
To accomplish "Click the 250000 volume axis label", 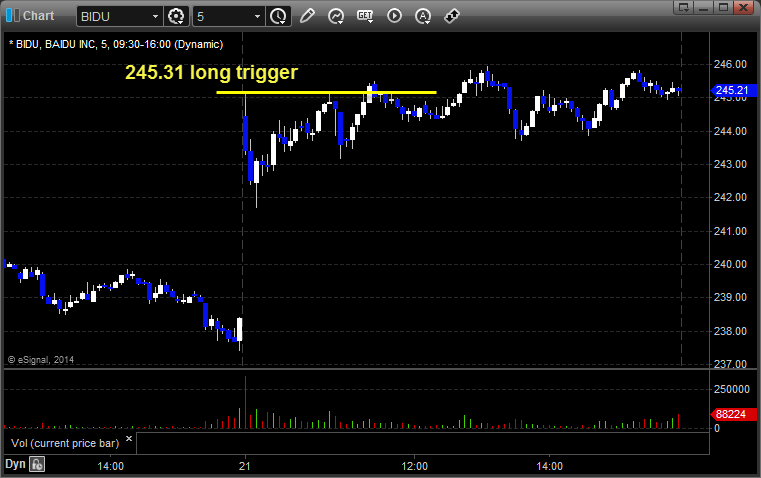I will click(x=731, y=389).
